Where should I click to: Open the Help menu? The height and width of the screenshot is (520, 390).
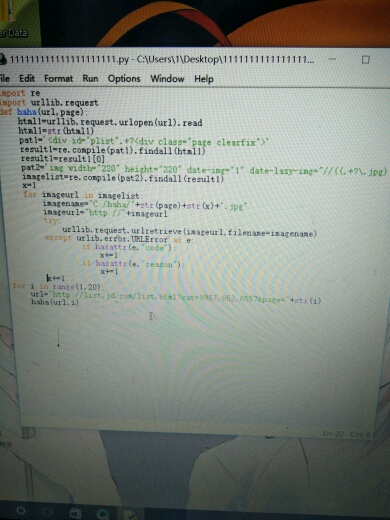pos(204,79)
